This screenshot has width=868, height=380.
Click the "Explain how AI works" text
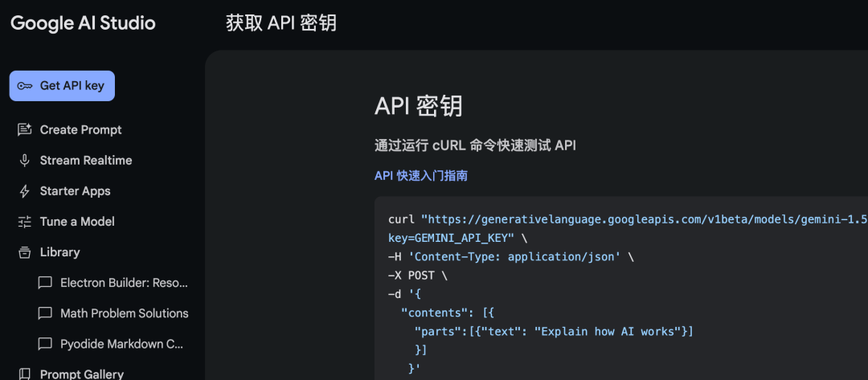click(608, 332)
